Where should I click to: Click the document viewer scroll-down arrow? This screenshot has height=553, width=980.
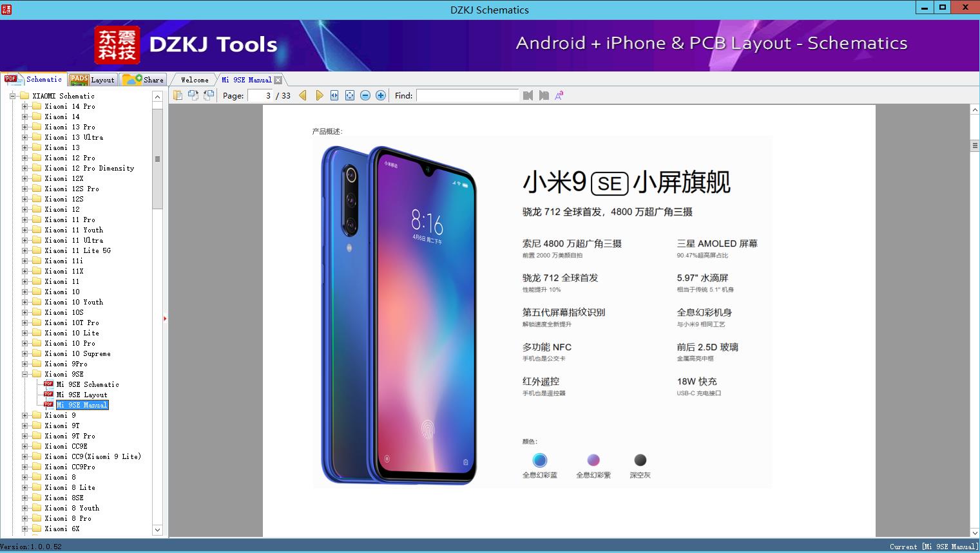[x=975, y=532]
